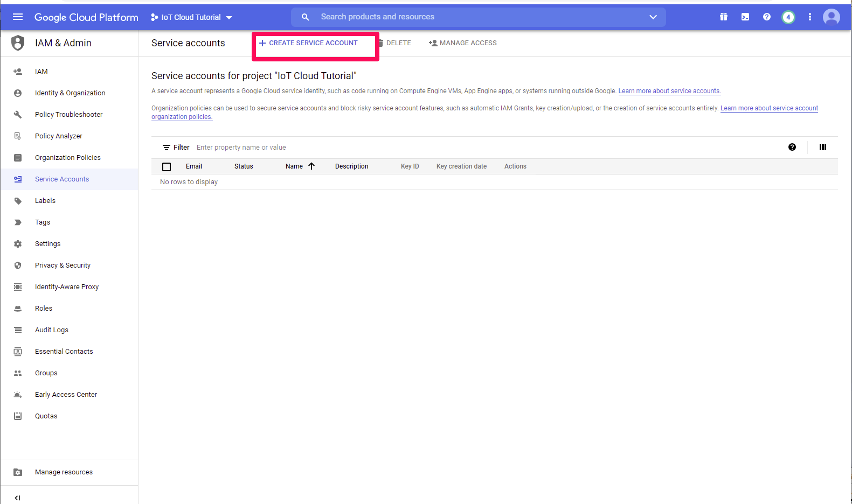Click Manage Access button
The width and height of the screenshot is (852, 504).
click(463, 43)
